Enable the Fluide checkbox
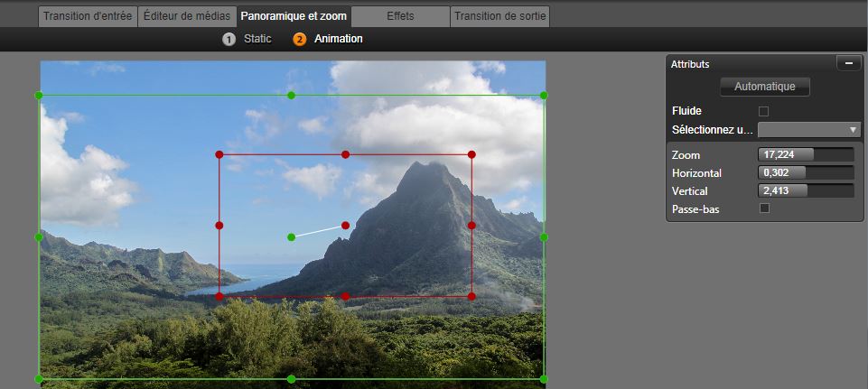This screenshot has width=868, height=389. tap(763, 111)
